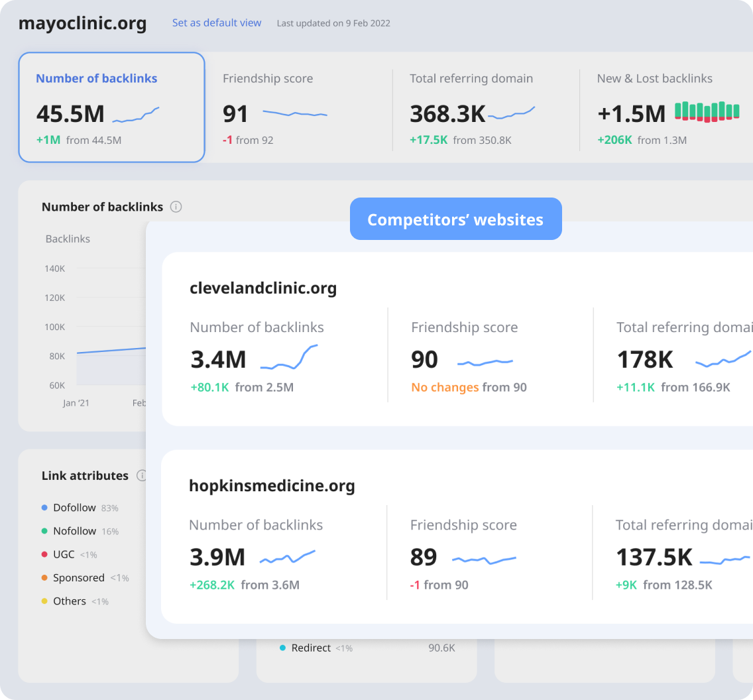
Task: Click the Competitors' websites button
Action: point(456,219)
